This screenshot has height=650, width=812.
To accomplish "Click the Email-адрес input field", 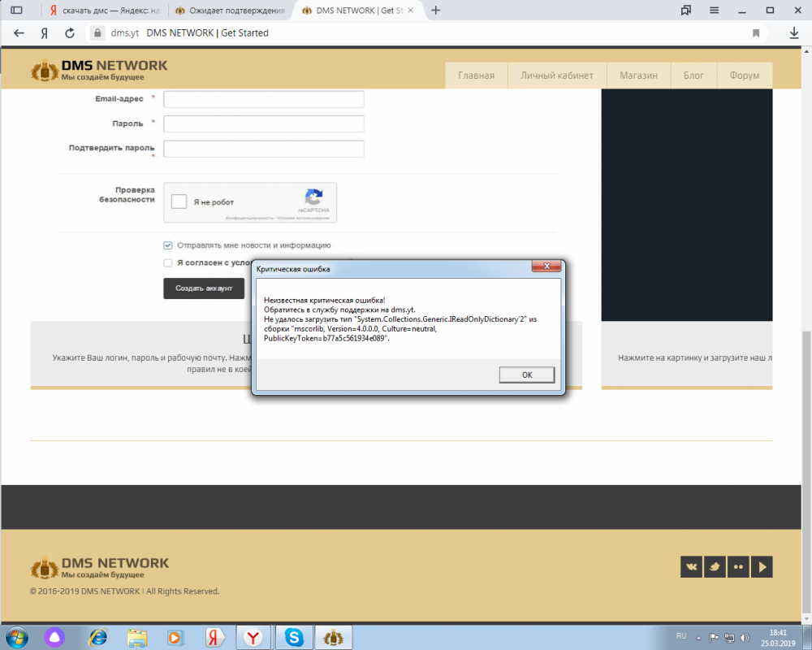I will pos(263,99).
